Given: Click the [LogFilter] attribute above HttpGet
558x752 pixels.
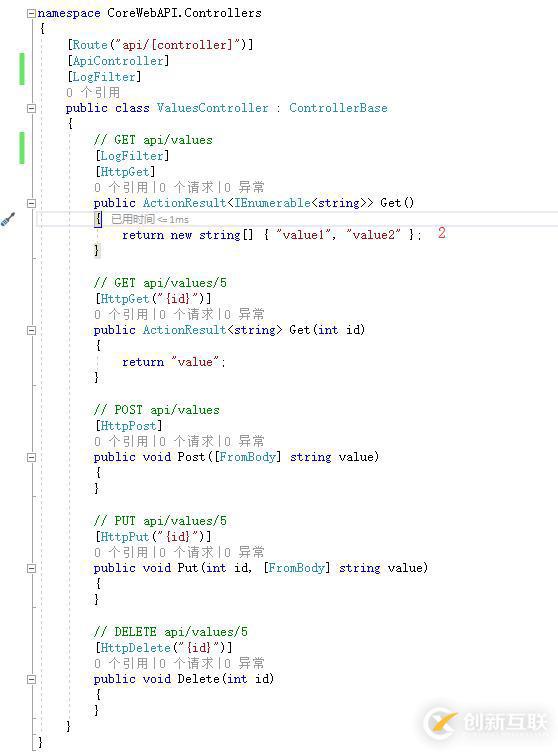Looking at the screenshot, I should point(132,156).
